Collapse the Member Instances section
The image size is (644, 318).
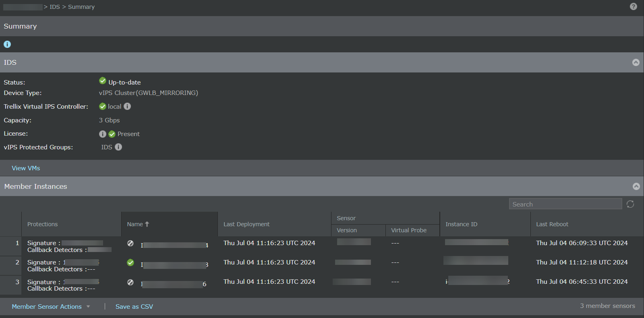click(636, 186)
